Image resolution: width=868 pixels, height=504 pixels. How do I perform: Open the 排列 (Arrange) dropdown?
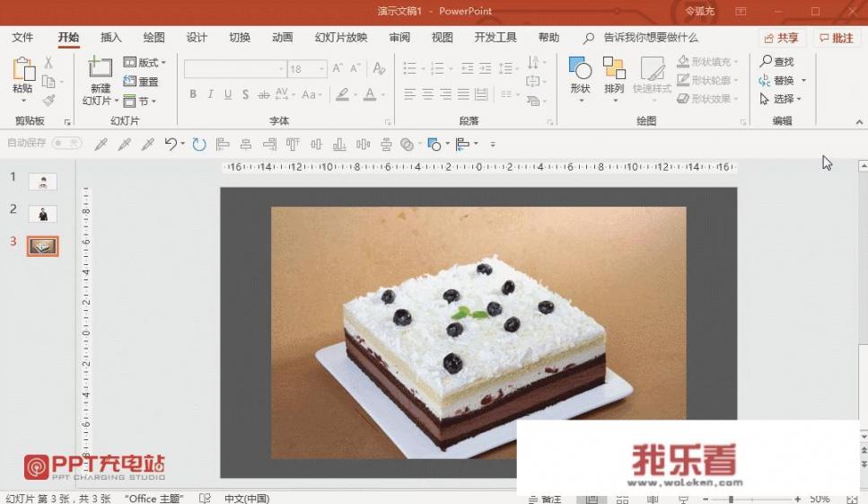point(615,81)
